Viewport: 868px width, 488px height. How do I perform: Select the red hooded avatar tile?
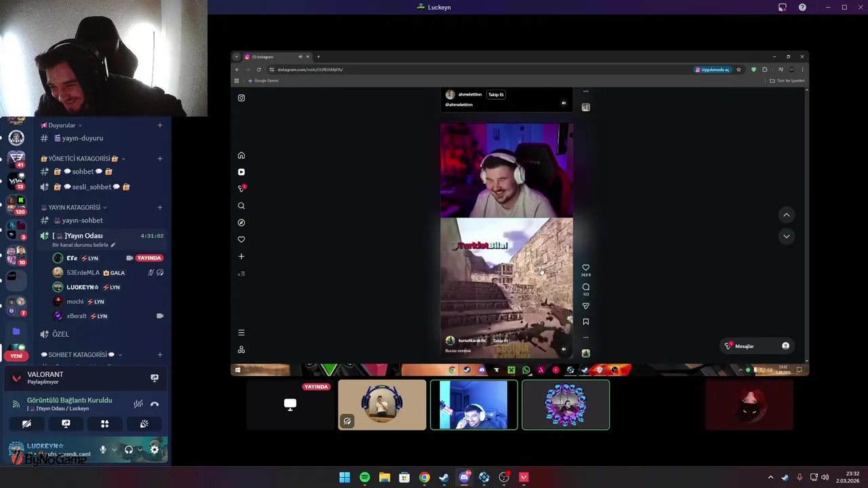749,405
